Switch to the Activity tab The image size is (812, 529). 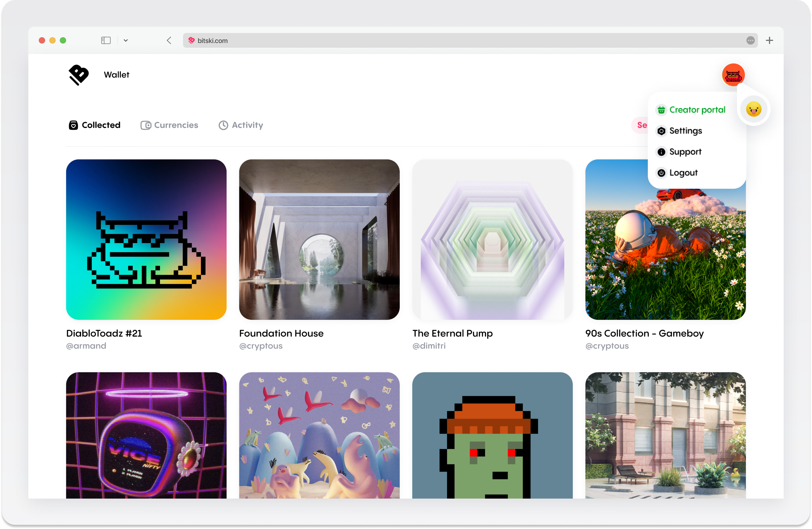tap(241, 125)
